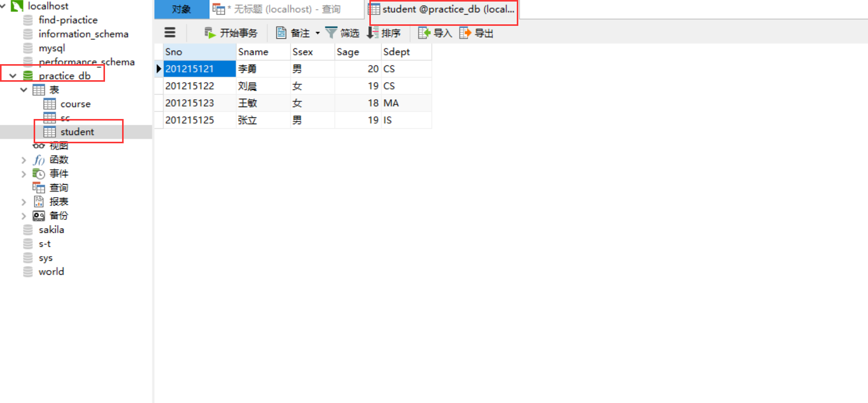Select the course table icon
868x403 pixels.
[x=50, y=104]
